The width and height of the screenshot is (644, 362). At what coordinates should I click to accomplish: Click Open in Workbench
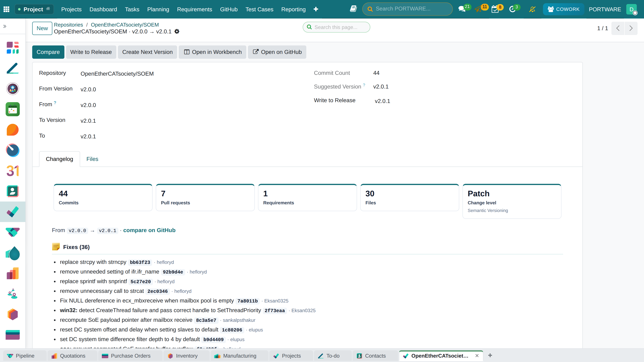tap(213, 52)
